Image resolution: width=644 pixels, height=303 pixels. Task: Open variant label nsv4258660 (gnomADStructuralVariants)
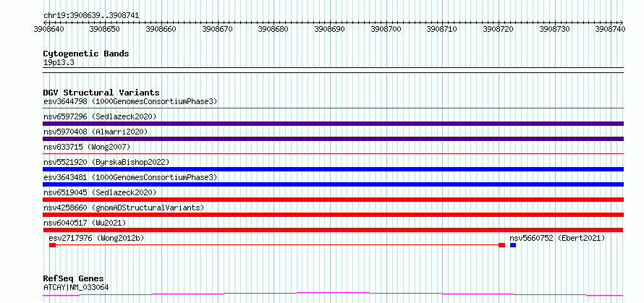pos(124,208)
